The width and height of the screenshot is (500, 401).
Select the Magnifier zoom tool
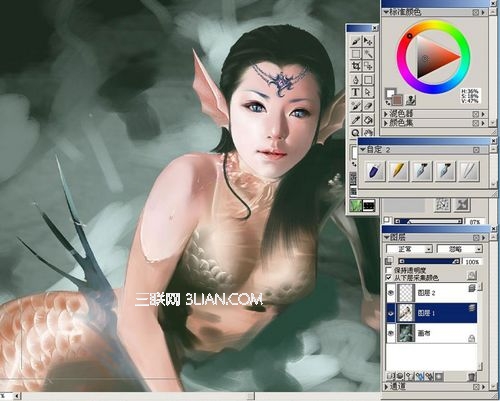pyautogui.click(x=356, y=132)
